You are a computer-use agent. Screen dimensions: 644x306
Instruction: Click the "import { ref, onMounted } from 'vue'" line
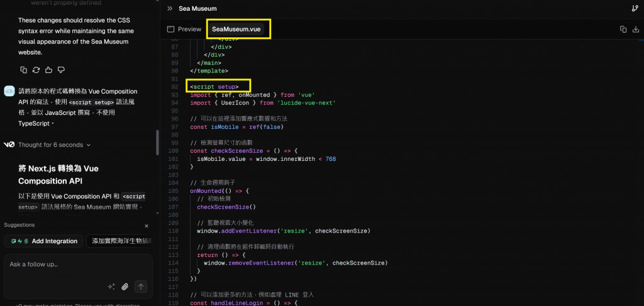click(x=253, y=95)
